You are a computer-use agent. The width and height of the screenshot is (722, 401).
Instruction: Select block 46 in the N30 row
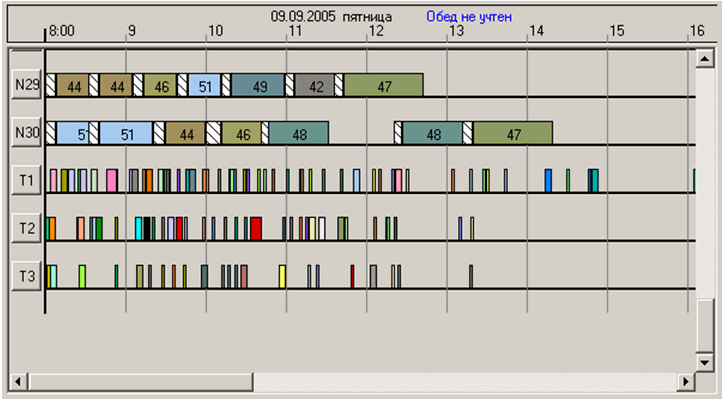[x=241, y=133]
